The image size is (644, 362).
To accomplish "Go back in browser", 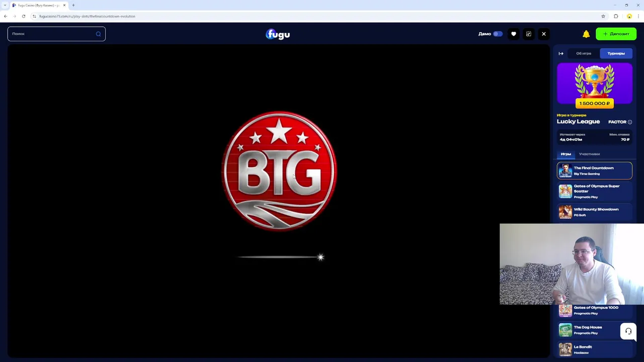I will pyautogui.click(x=6, y=16).
